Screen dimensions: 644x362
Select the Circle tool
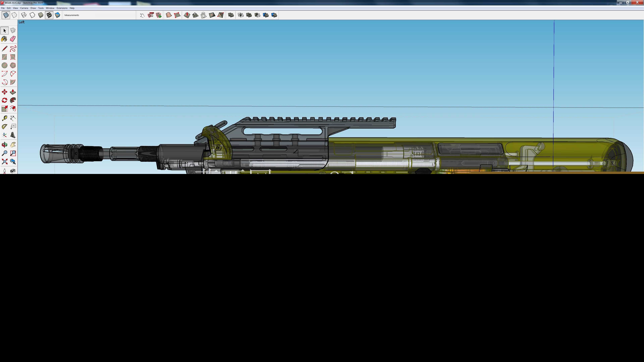pos(5,66)
